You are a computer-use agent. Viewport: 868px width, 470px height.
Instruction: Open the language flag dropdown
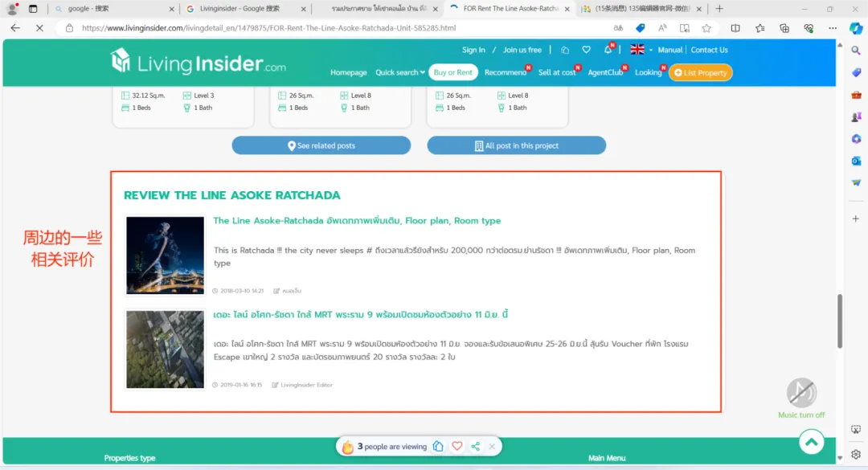pyautogui.click(x=641, y=49)
